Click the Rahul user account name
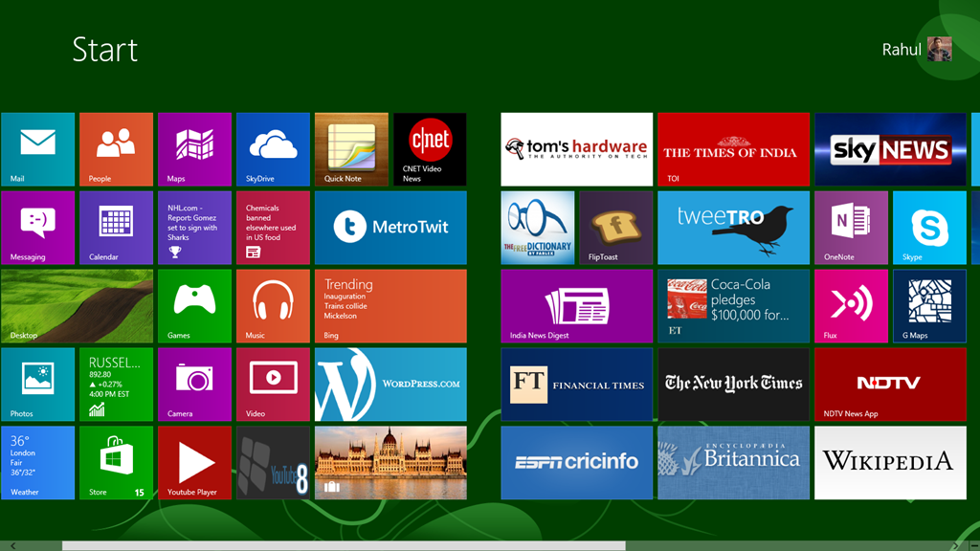980x551 pixels. pos(902,50)
